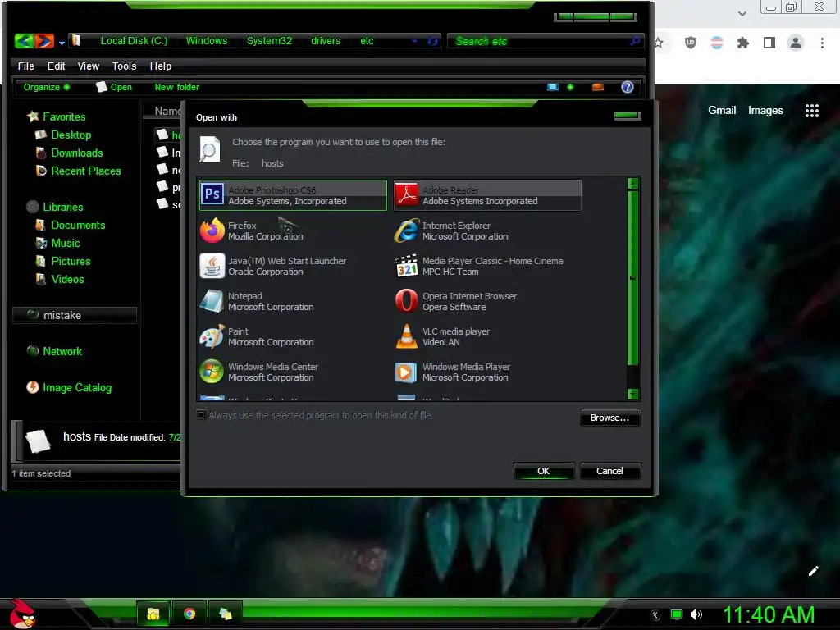Click the Open toolbar command

pos(113,87)
